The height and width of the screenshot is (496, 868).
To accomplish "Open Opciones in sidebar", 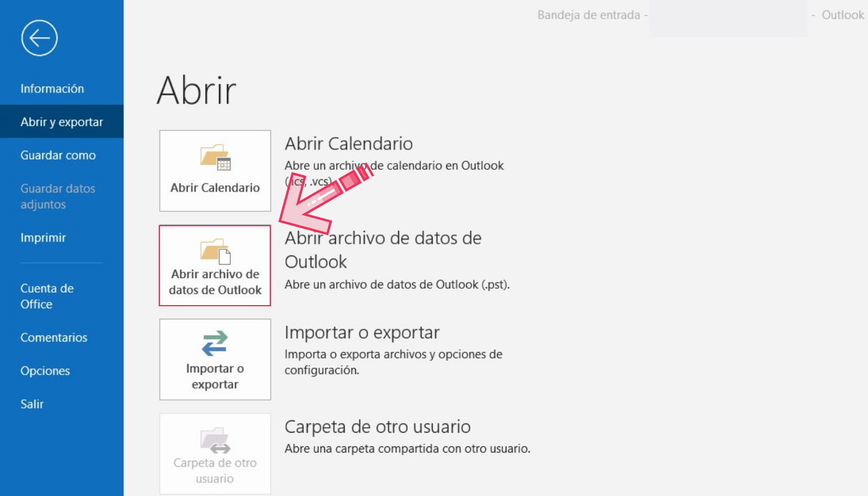I will coord(45,371).
